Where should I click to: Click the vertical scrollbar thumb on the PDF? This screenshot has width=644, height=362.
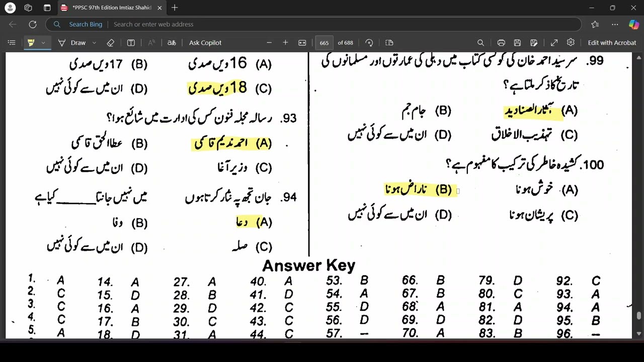click(639, 316)
